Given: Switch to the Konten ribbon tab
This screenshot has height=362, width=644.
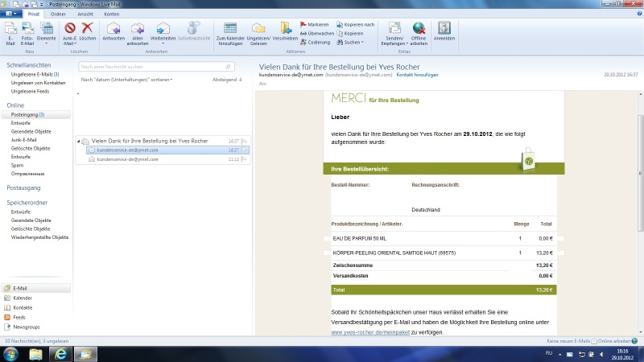Looking at the screenshot, I should pyautogui.click(x=111, y=14).
